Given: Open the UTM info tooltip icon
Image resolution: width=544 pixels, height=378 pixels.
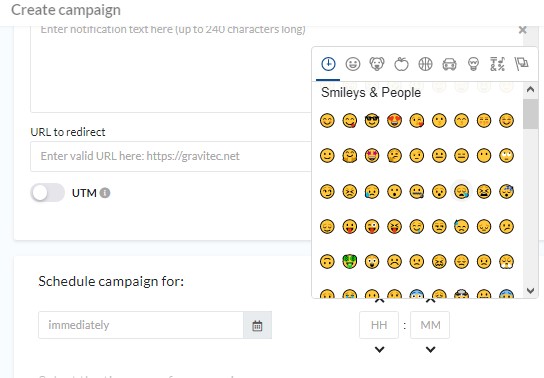Looking at the screenshot, I should (x=105, y=193).
